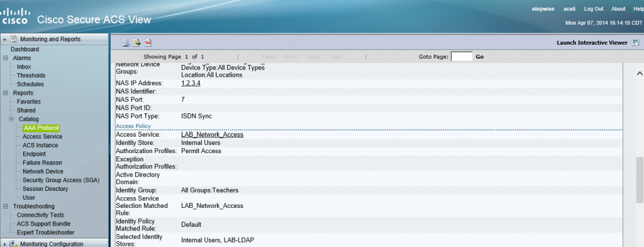Click the Troubleshooting tree label
Screen dimensions: 644x247
click(34, 206)
